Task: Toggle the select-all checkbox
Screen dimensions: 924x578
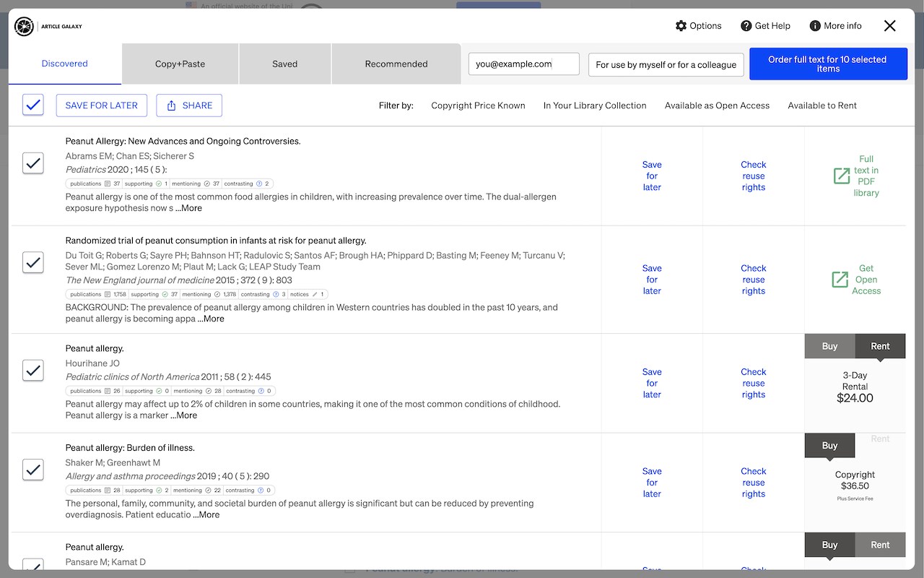Action: 33,105
